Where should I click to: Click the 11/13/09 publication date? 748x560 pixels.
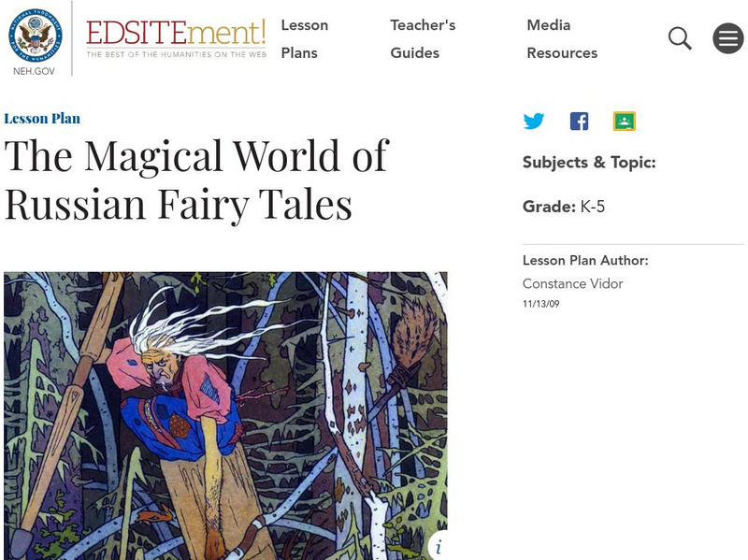pyautogui.click(x=541, y=304)
